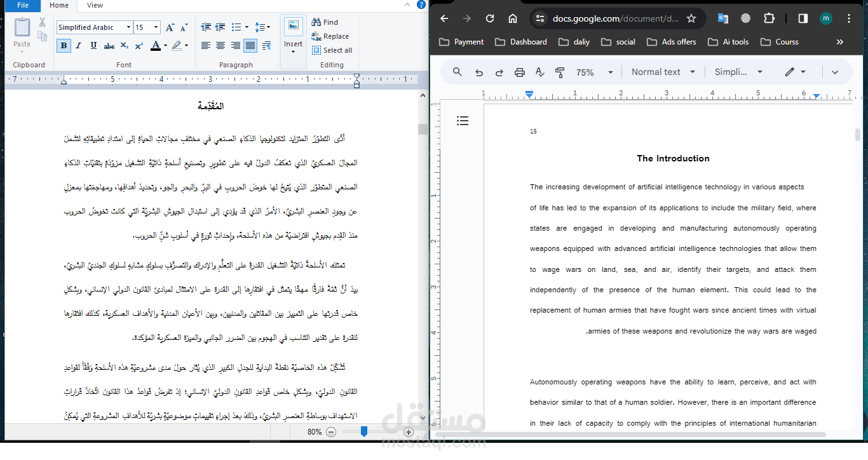
Task: Open the font size 15 dropdown
Action: (x=157, y=27)
